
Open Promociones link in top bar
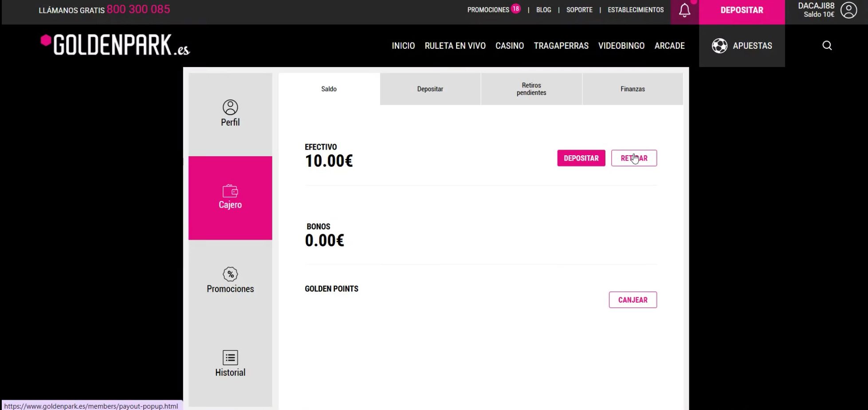coord(488,10)
